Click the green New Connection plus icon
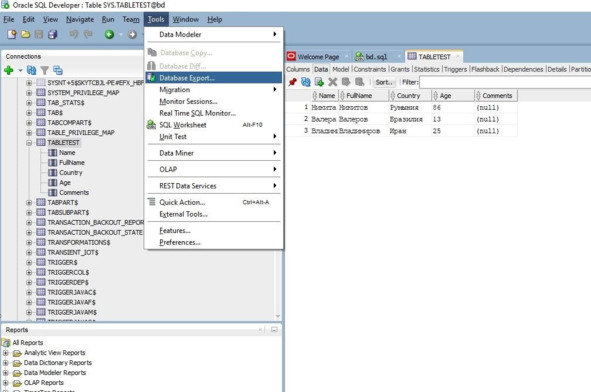Viewport: 591px width, 392px height. pos(9,70)
